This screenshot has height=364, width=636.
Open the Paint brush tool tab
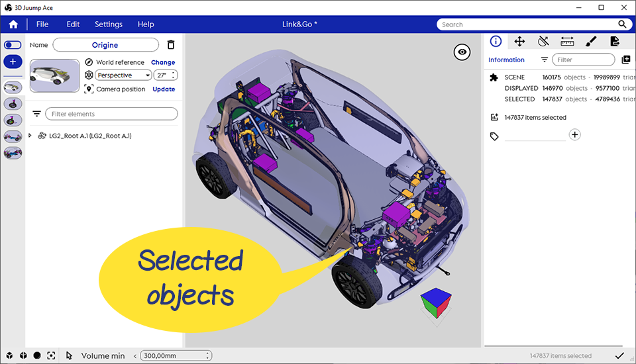coord(591,41)
